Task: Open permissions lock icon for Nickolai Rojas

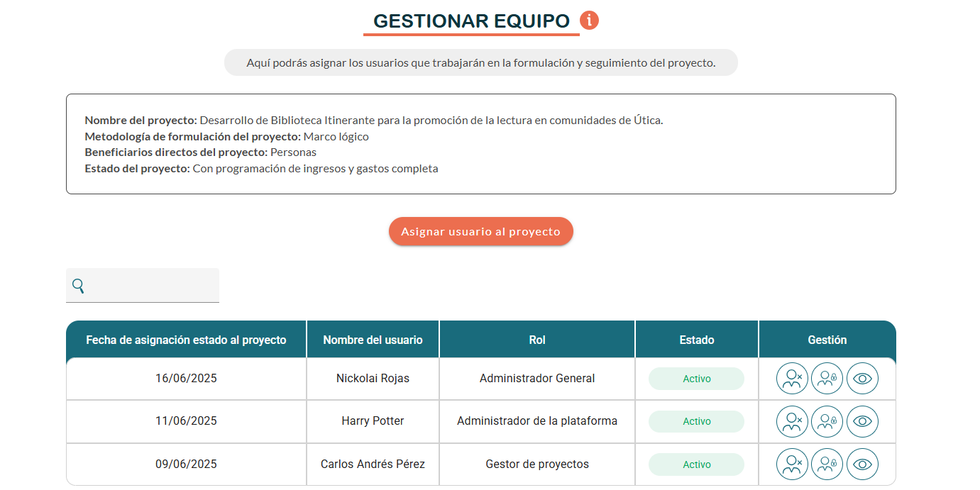Action: 827,379
